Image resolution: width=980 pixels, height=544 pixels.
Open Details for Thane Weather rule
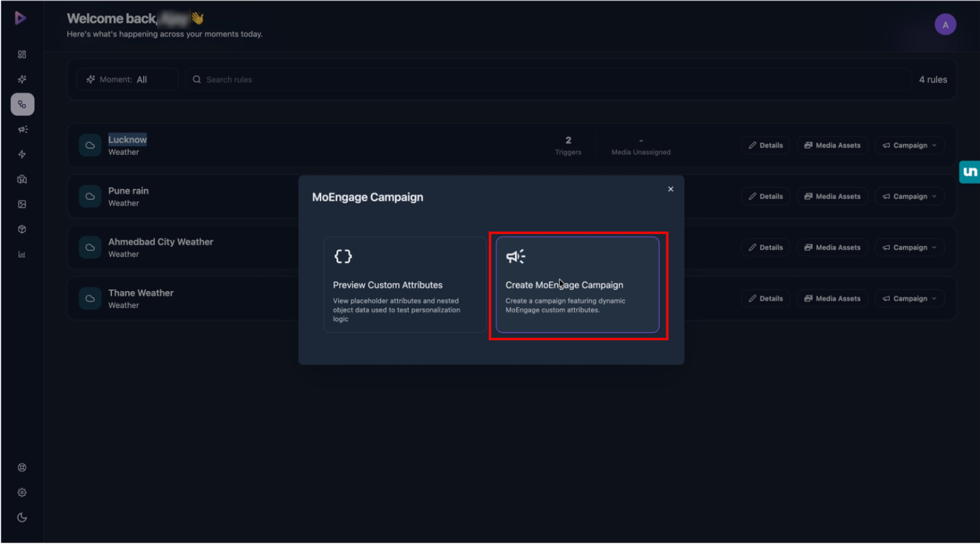765,299
